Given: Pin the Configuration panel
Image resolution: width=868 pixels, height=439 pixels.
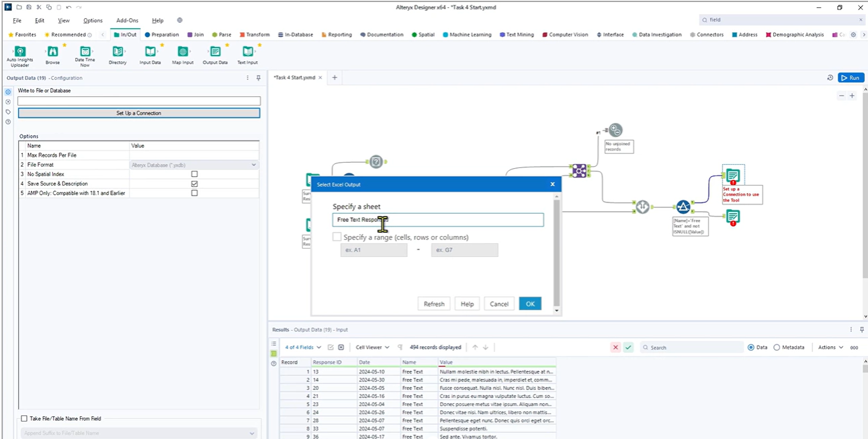Looking at the screenshot, I should click(x=258, y=78).
